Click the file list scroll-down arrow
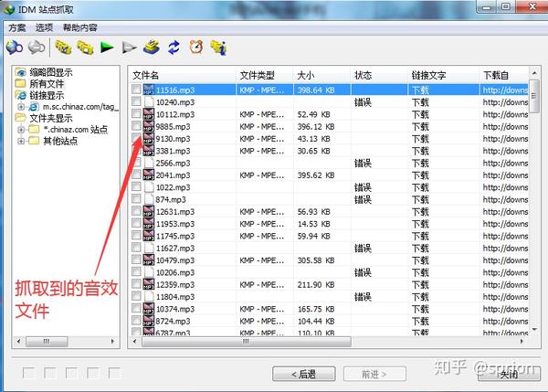 (x=534, y=329)
